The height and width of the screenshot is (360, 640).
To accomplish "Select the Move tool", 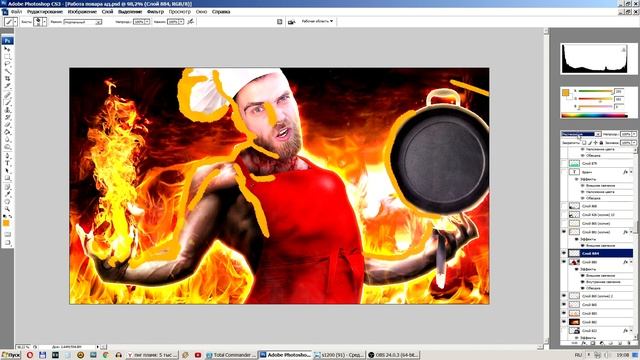I will pyautogui.click(x=7, y=49).
